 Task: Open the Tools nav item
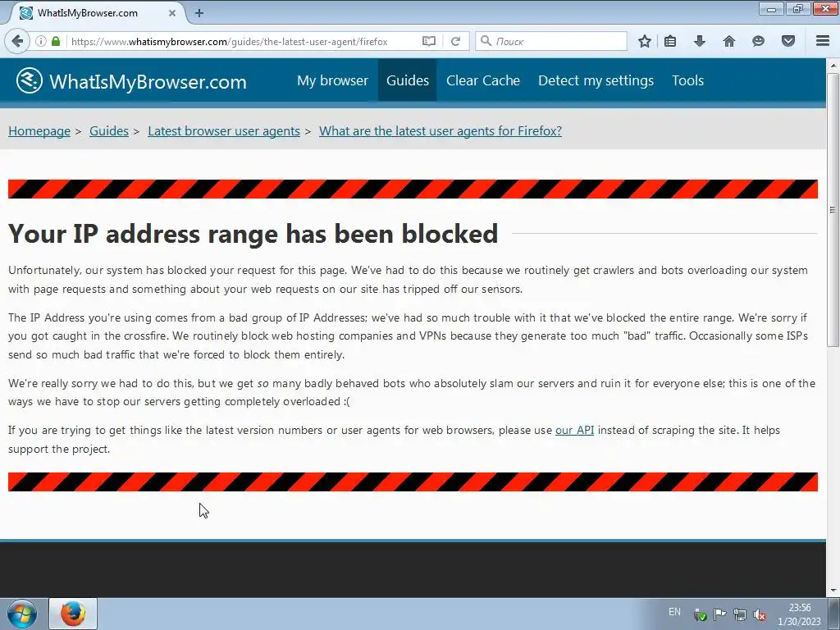688,80
